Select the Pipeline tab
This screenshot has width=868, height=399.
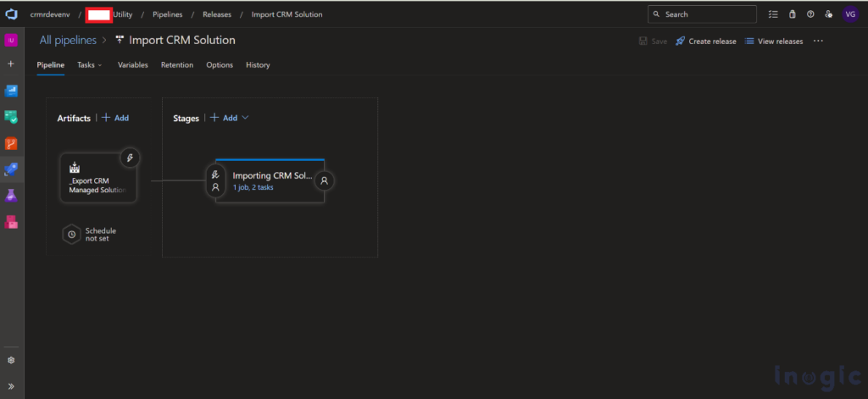(x=50, y=64)
